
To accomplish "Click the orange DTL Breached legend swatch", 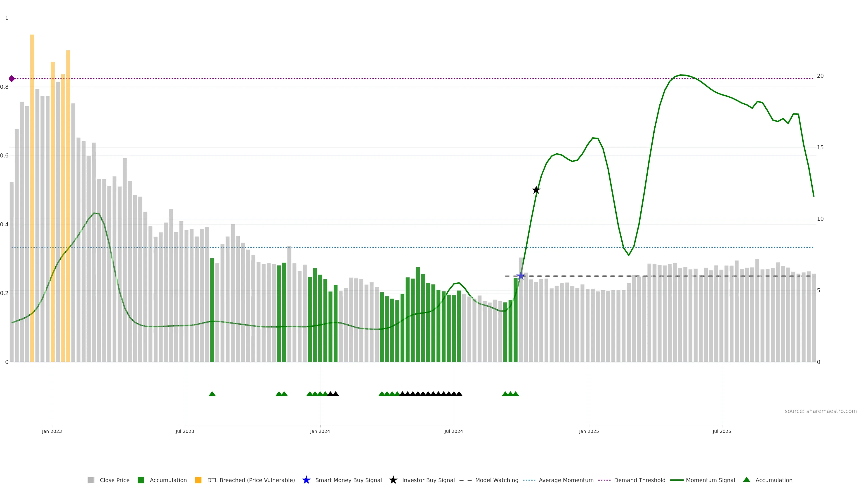I will tap(198, 480).
